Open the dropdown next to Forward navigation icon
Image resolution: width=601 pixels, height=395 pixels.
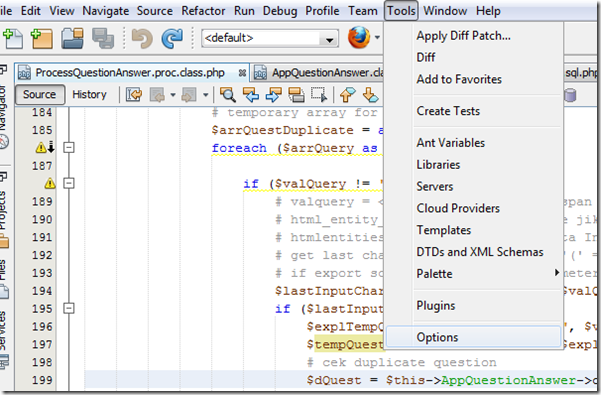tap(205, 95)
